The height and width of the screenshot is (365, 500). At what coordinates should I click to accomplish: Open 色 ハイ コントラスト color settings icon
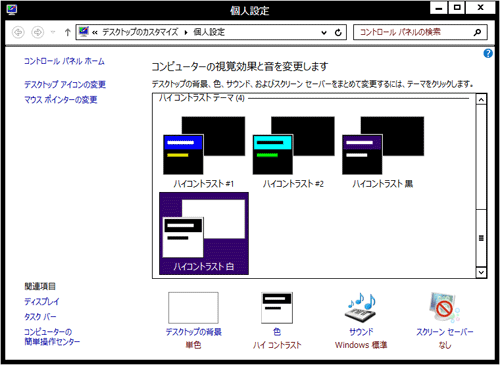[x=277, y=308]
